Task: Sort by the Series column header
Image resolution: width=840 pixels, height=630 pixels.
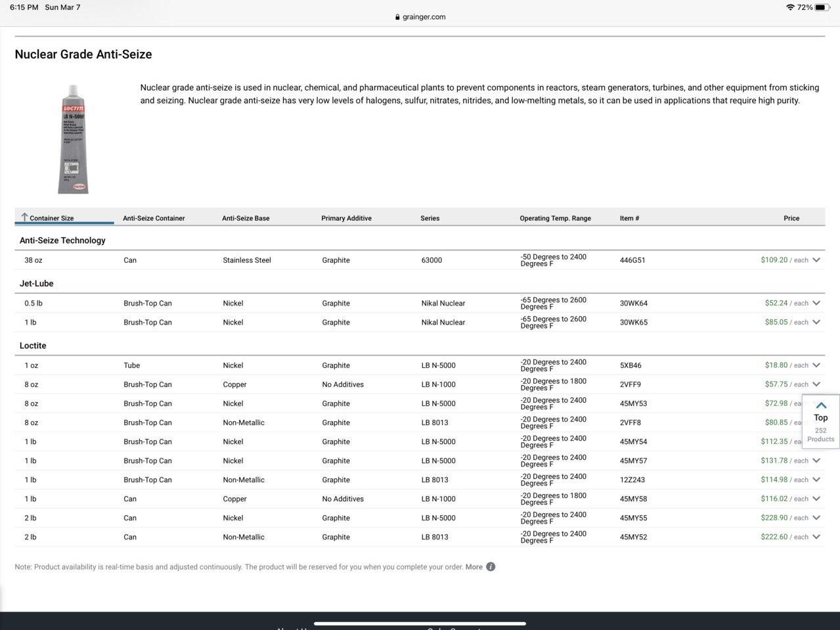Action: coord(430,218)
